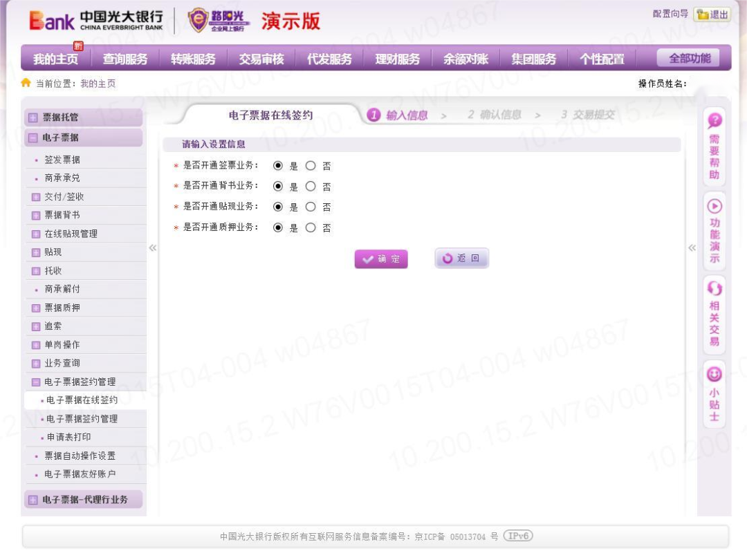747x560 pixels.
Task: Expand 在线贴现管理 tree node
Action: 36,234
